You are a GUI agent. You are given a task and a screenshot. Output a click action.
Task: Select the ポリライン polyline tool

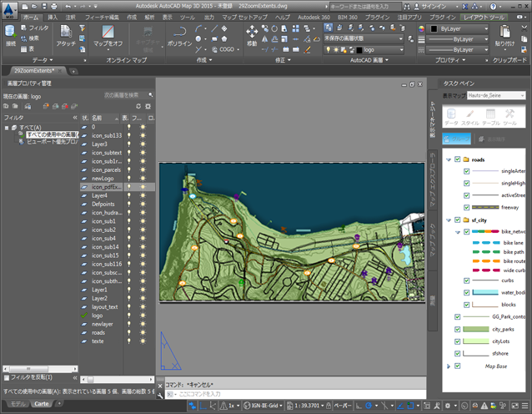178,33
